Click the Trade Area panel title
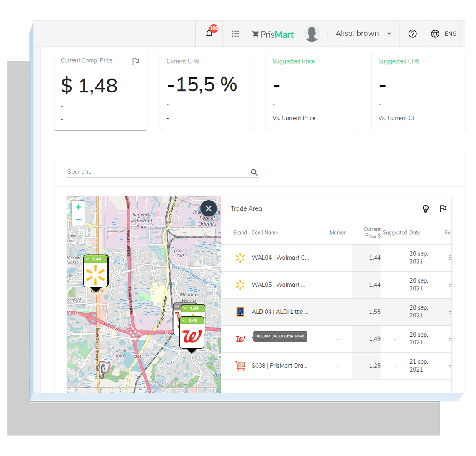 tap(246, 208)
